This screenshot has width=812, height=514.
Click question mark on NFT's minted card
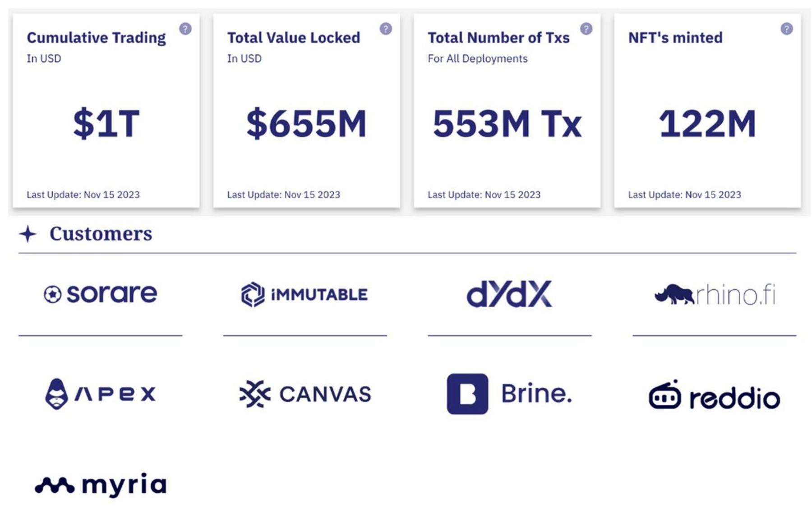[x=787, y=29]
